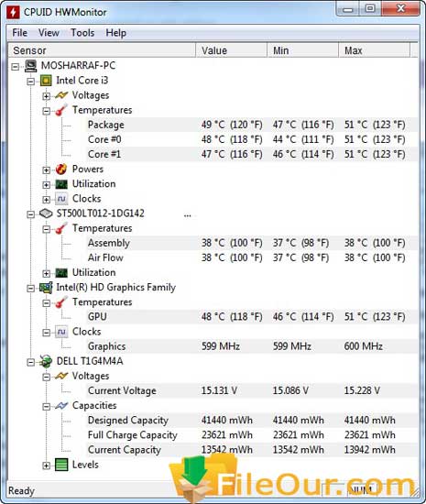Image resolution: width=426 pixels, height=504 pixels.
Task: Click the Clocks icon under Intel HD Graphics
Action: click(x=61, y=332)
